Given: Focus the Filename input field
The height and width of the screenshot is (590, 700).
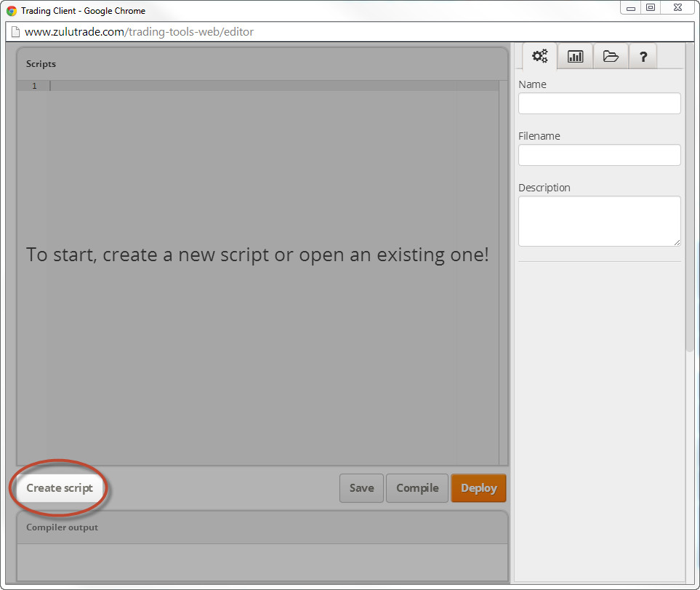Looking at the screenshot, I should (599, 155).
